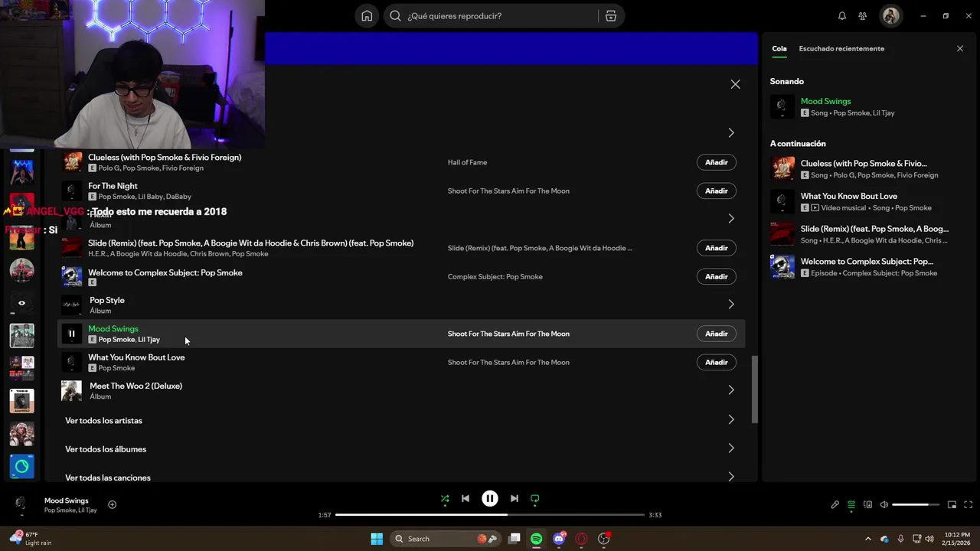Image resolution: width=980 pixels, height=551 pixels.
Task: Toggle repeat in the player bar
Action: pyautogui.click(x=535, y=499)
